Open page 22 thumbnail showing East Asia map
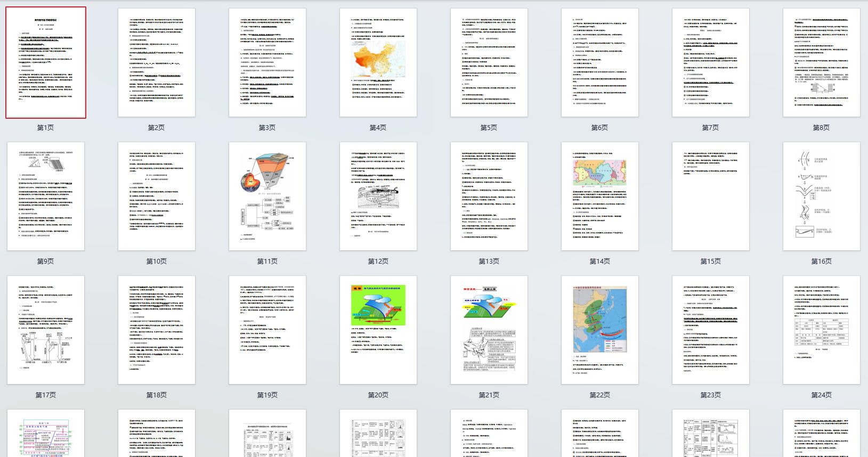The width and height of the screenshot is (868, 457). [x=600, y=330]
